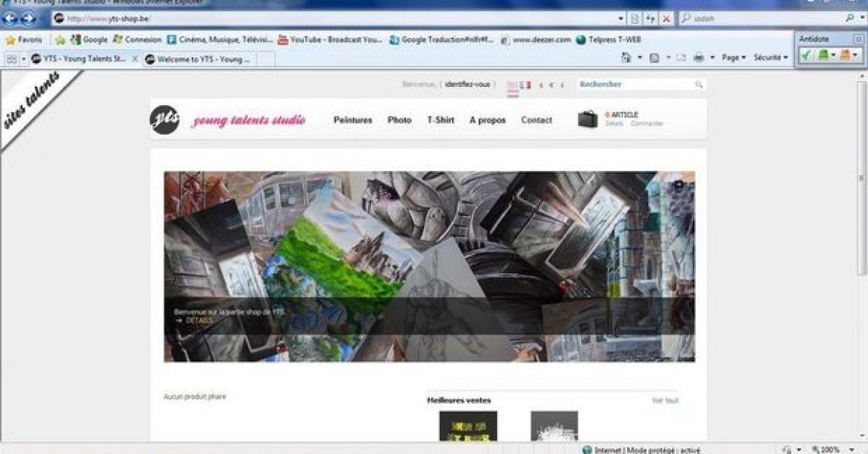Click the Antidote green dictionaries book icon
This screenshot has width=868, height=454.
(823, 55)
